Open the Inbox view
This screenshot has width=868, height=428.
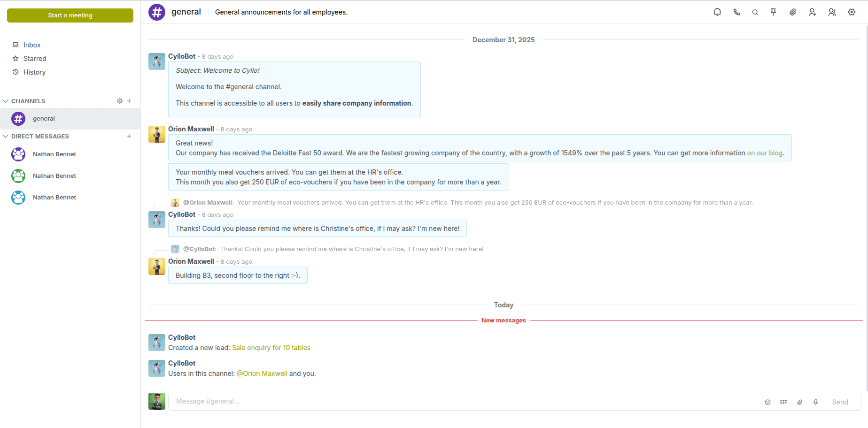32,45
